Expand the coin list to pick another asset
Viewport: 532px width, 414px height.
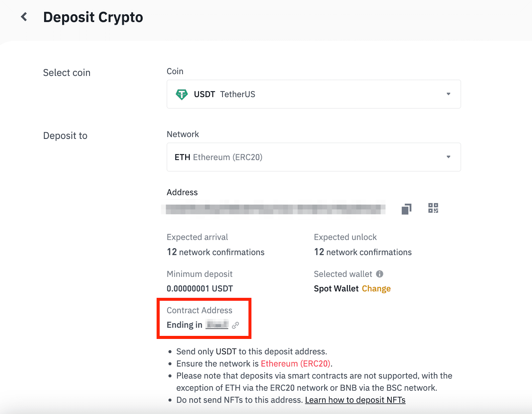(314, 94)
